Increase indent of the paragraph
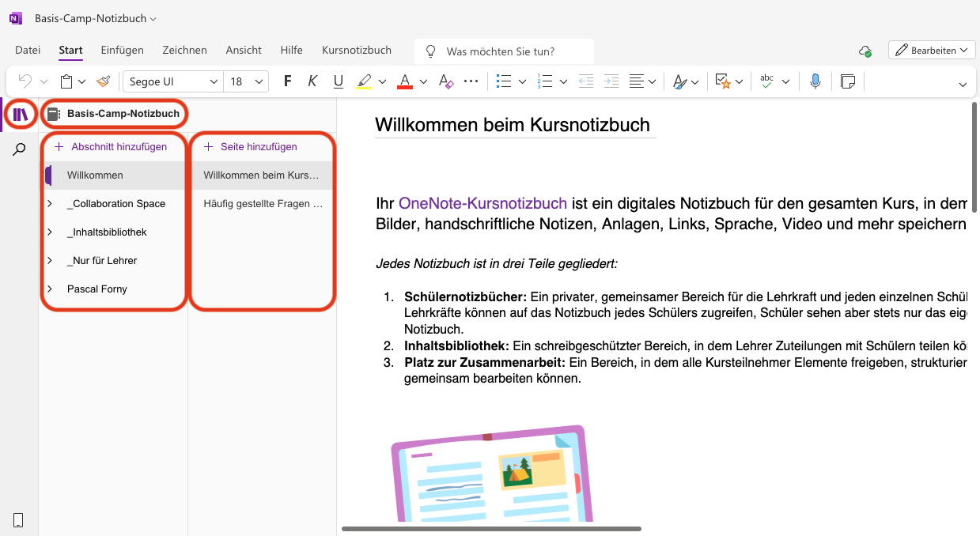The height and width of the screenshot is (536, 980). click(611, 81)
